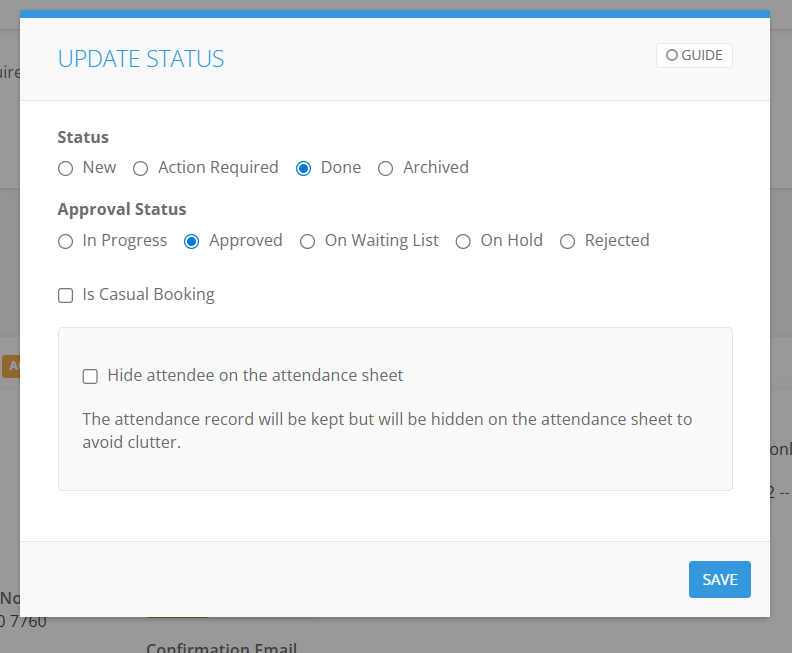Set approval status to In Progress
The image size is (792, 653).
click(x=66, y=241)
